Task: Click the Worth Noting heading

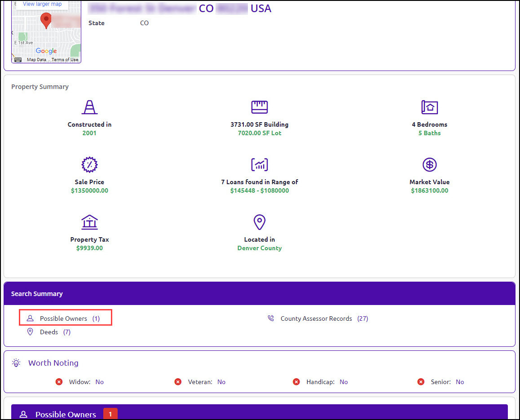Action: point(53,363)
